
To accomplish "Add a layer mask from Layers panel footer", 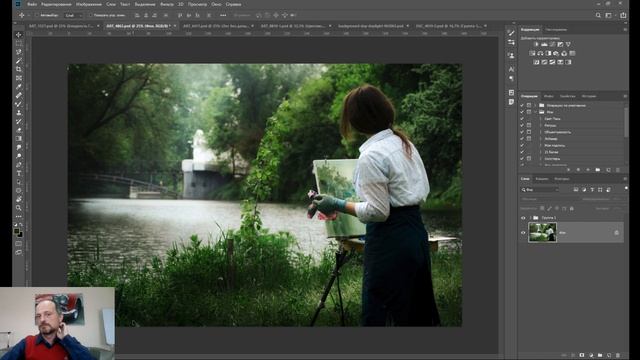I will click(582, 356).
